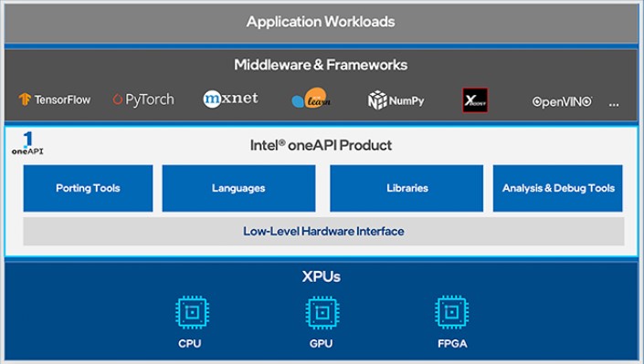Click the oneAPI logo badge
The height and width of the screenshot is (364, 644).
(x=27, y=143)
